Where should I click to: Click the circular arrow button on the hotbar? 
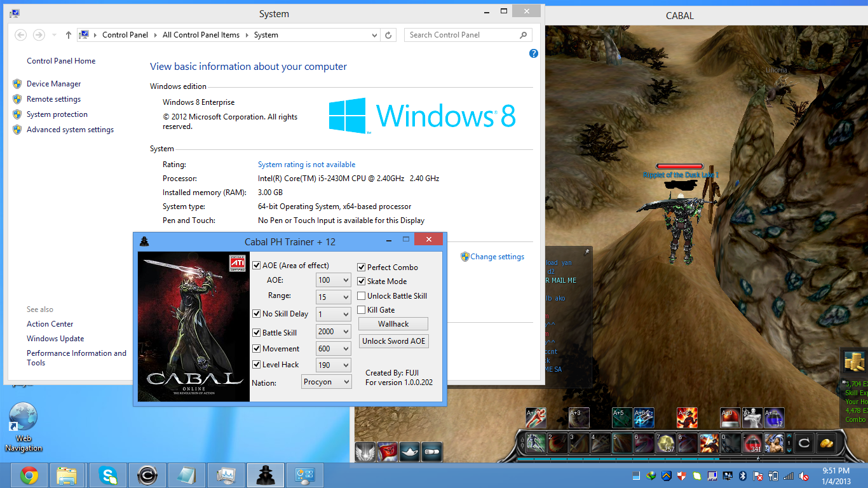pyautogui.click(x=804, y=442)
